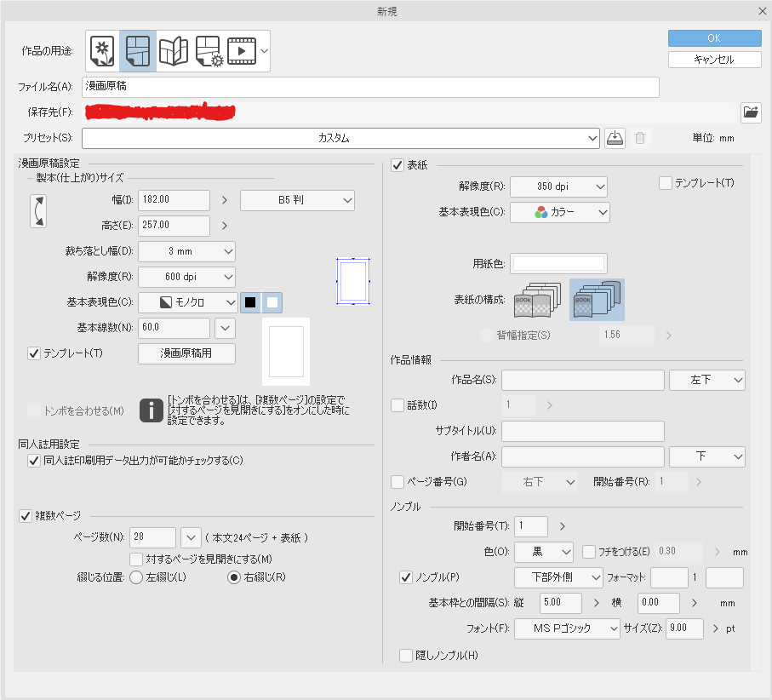Uncheck the 表紙 checkbox
Image resolution: width=772 pixels, height=700 pixels.
click(397, 165)
